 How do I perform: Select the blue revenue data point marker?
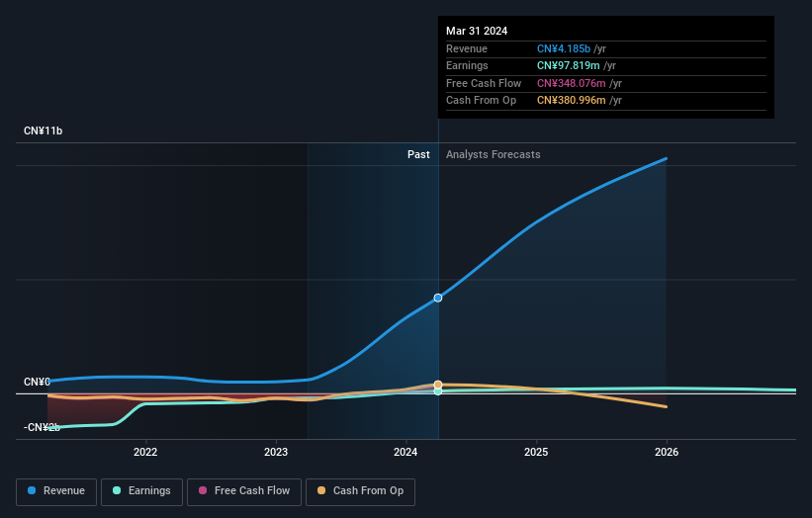click(438, 298)
